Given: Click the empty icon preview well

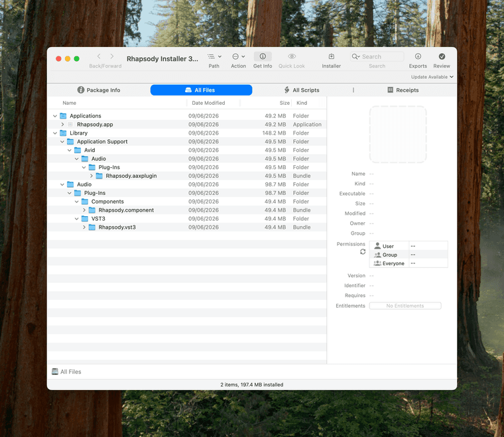Looking at the screenshot, I should click(x=398, y=135).
